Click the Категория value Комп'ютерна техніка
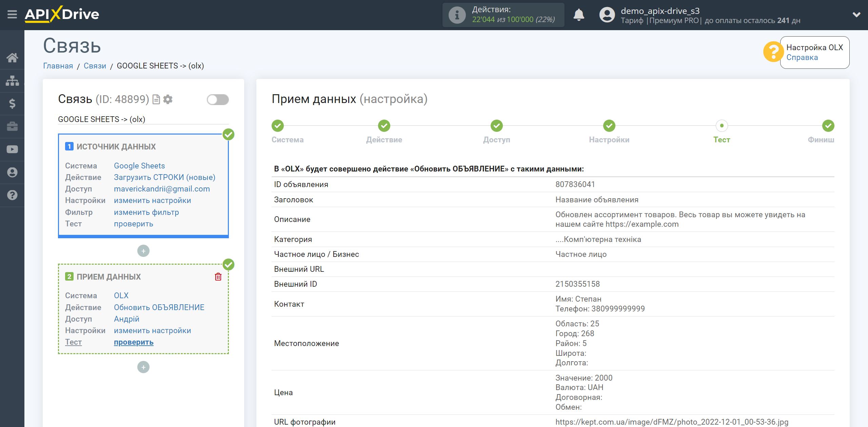Image resolution: width=868 pixels, height=427 pixels. 598,239
